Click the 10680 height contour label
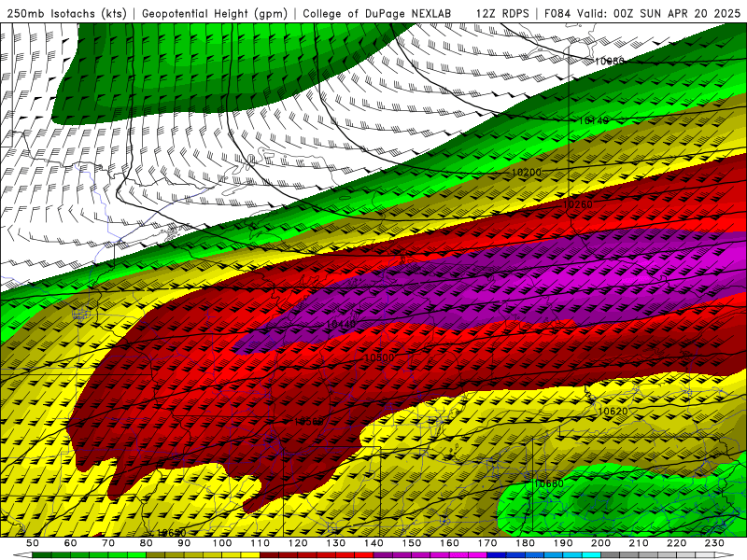 (548, 483)
